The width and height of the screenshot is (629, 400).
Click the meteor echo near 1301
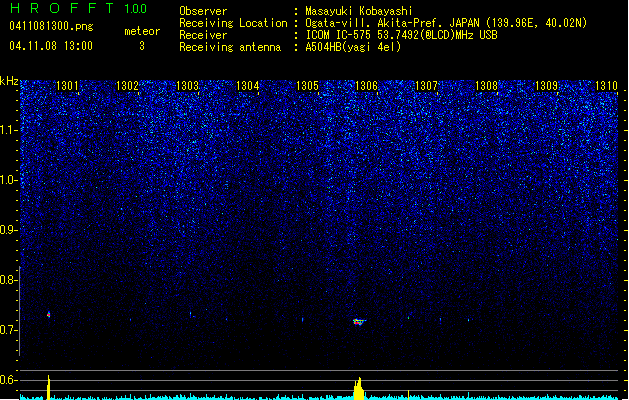pos(49,315)
